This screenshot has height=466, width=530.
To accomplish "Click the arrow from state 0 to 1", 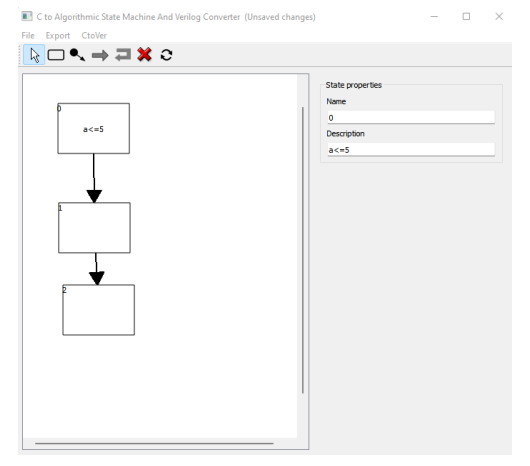I will coord(94,178).
